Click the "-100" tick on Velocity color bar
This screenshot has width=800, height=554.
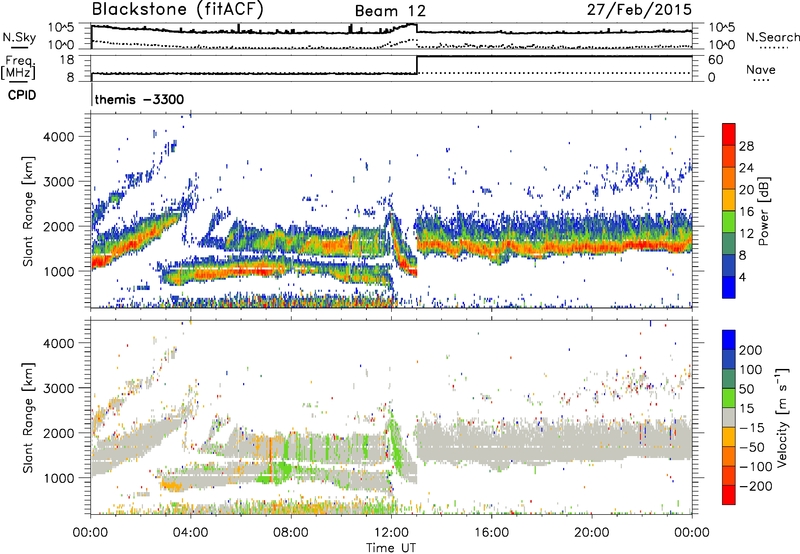(756, 467)
